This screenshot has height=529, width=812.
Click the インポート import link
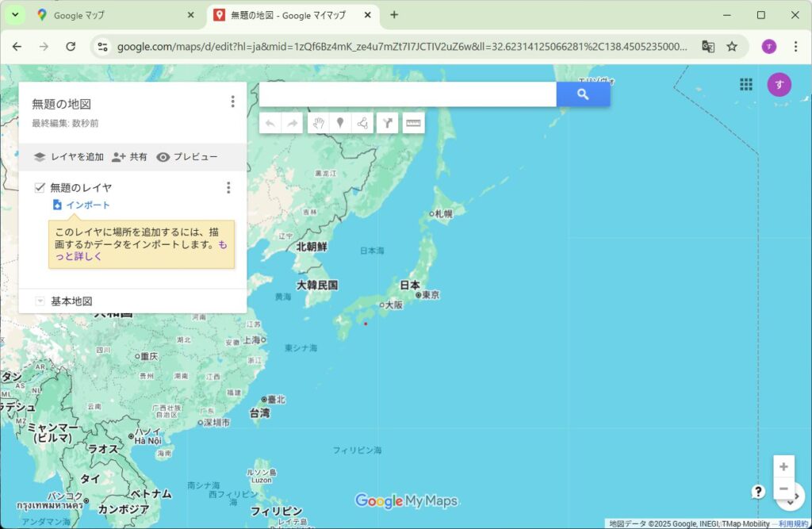point(82,205)
